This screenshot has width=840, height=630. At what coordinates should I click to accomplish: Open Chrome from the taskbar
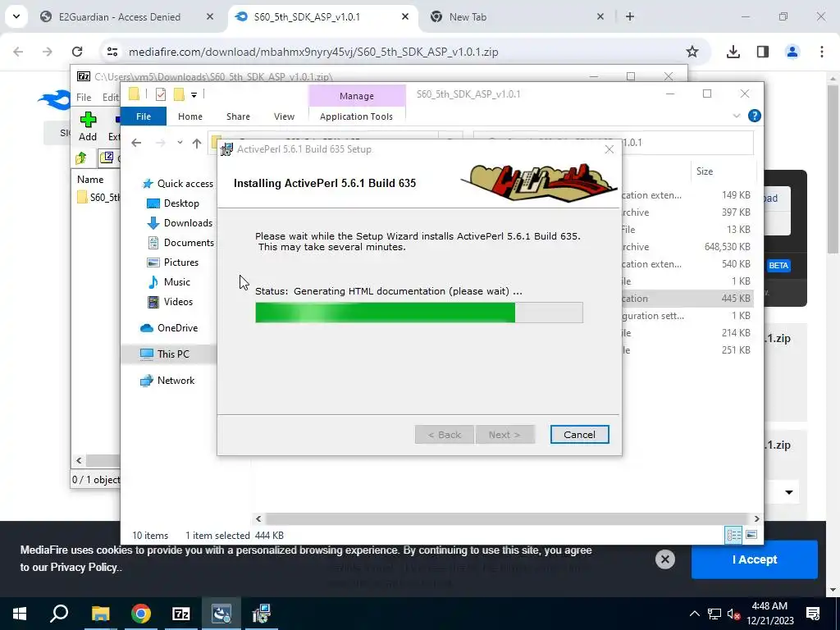click(140, 614)
